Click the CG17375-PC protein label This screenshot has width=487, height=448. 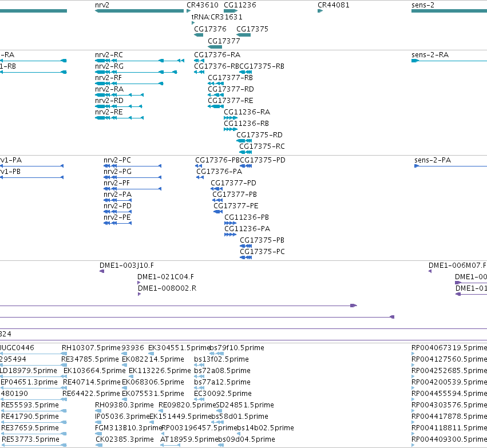[262, 252]
